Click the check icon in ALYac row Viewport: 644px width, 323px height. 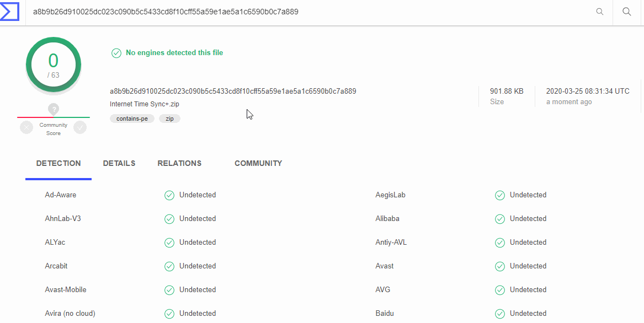coord(169,243)
